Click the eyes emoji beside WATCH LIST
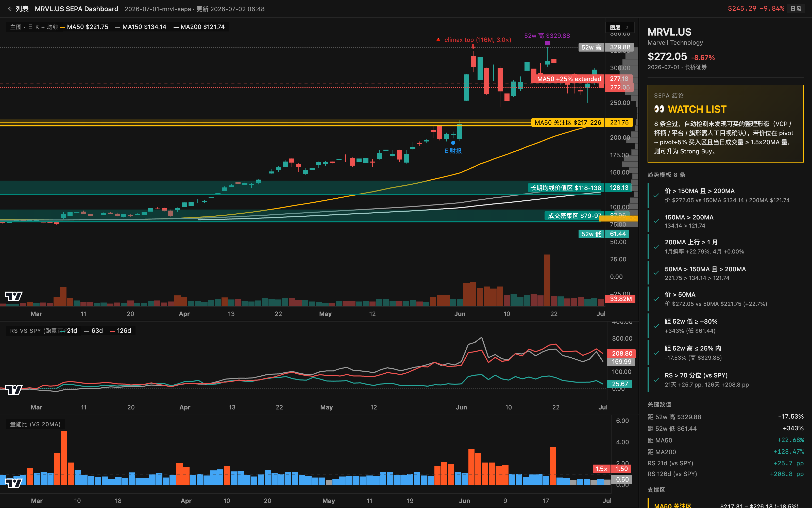 point(659,109)
